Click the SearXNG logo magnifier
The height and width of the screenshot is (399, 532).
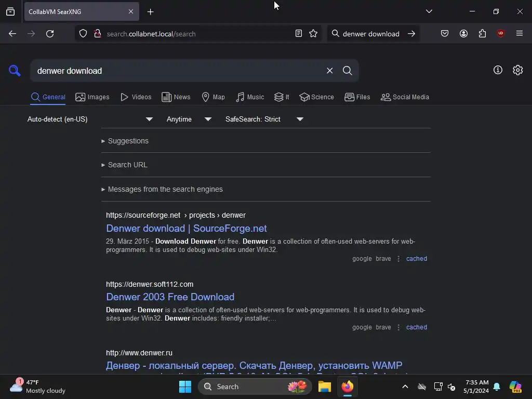[x=15, y=71]
